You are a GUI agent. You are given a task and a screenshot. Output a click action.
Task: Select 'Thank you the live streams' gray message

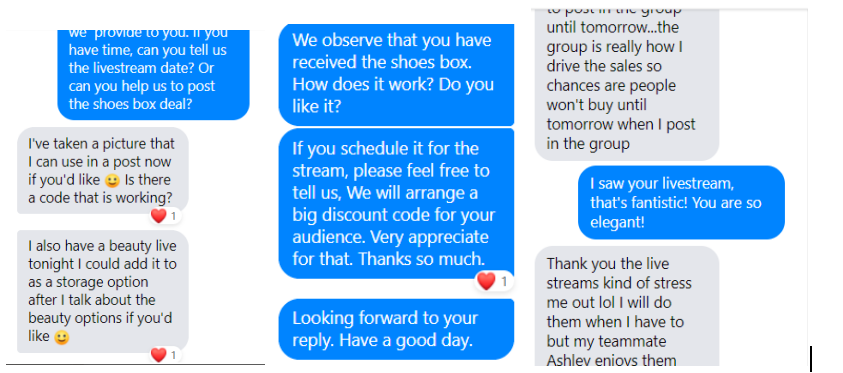click(x=627, y=306)
